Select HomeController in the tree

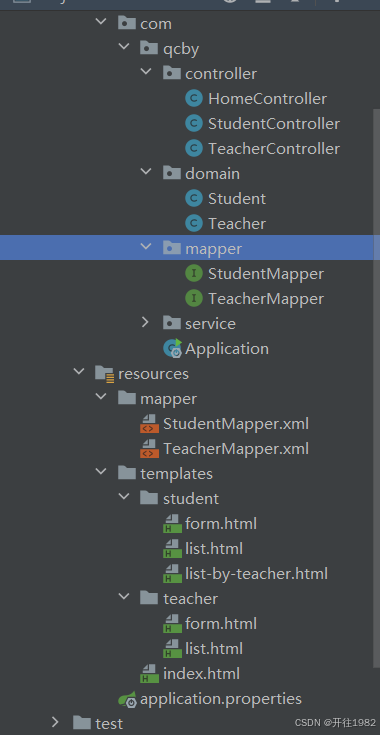267,99
